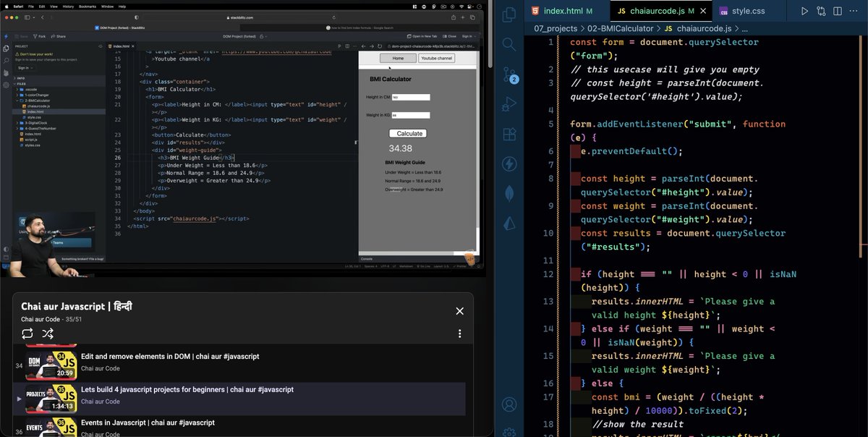This screenshot has width=868, height=437.
Task: Click Height in CM input field
Action: coord(411,97)
